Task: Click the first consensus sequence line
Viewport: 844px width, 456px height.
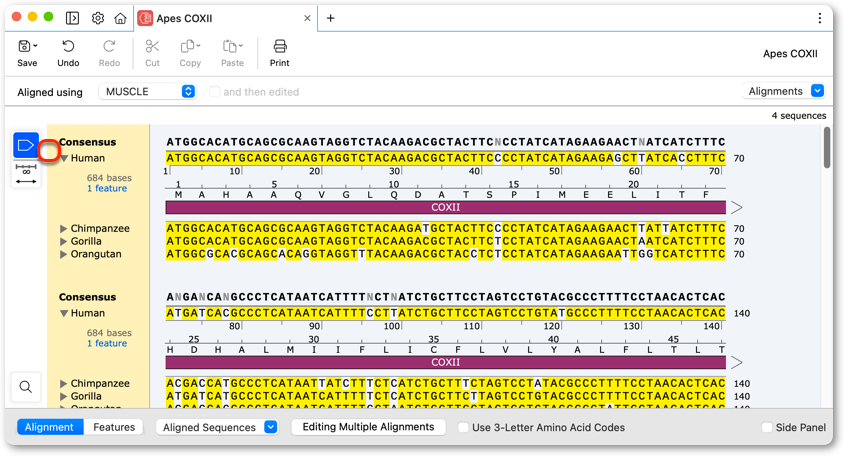Action: (446, 142)
